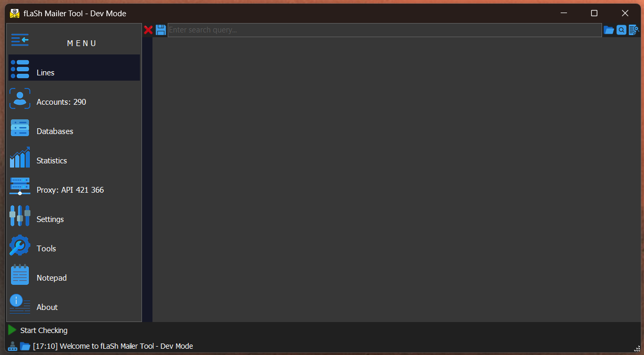Image resolution: width=644 pixels, height=355 pixels.
Task: Open the log viewer document-search icon
Action: pyautogui.click(x=634, y=30)
